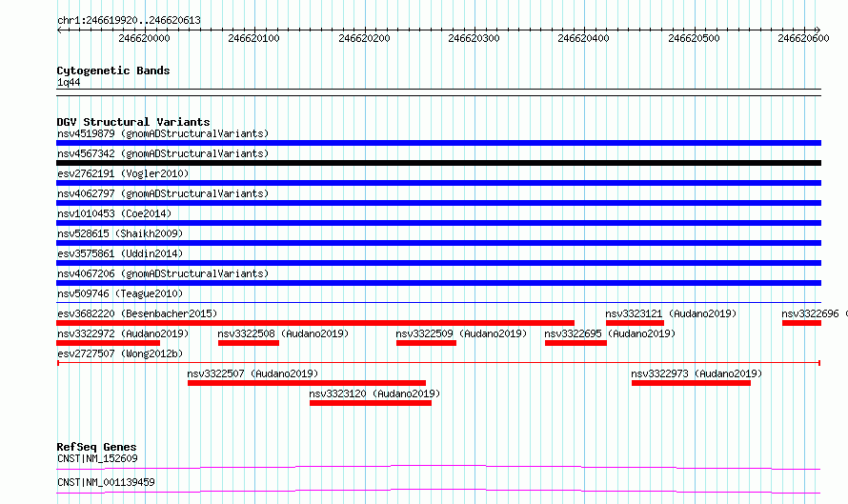Click nsv3323121 (Audano2019) label

coord(671,313)
